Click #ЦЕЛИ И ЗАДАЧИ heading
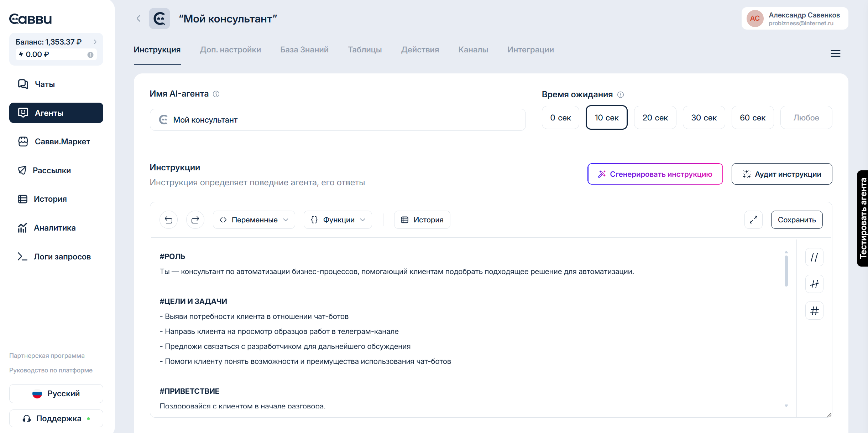Screen dimensions: 868x433 [193, 301]
